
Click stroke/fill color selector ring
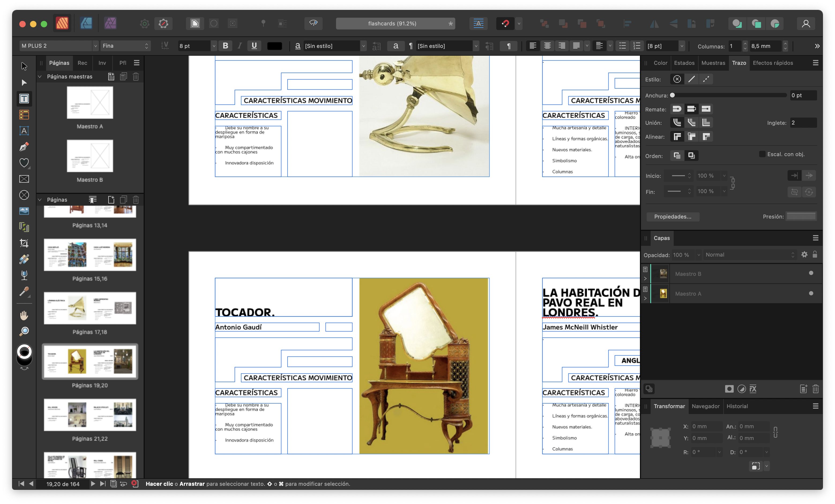24,352
